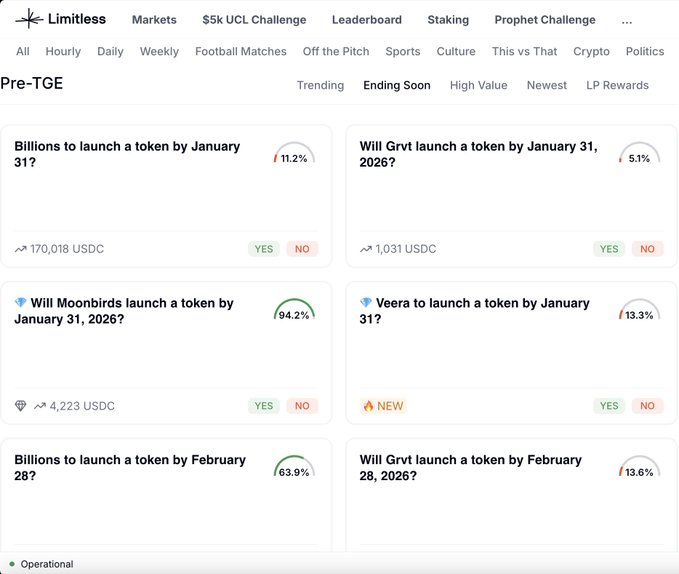Screen dimensions: 679x574
Task: Switch to the Crypto category tab
Action: pos(591,51)
